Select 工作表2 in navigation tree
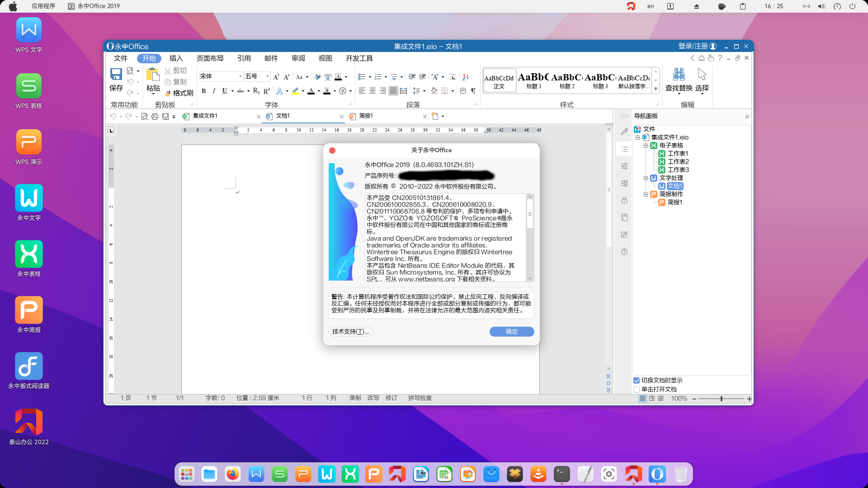The image size is (868, 488). coord(678,162)
